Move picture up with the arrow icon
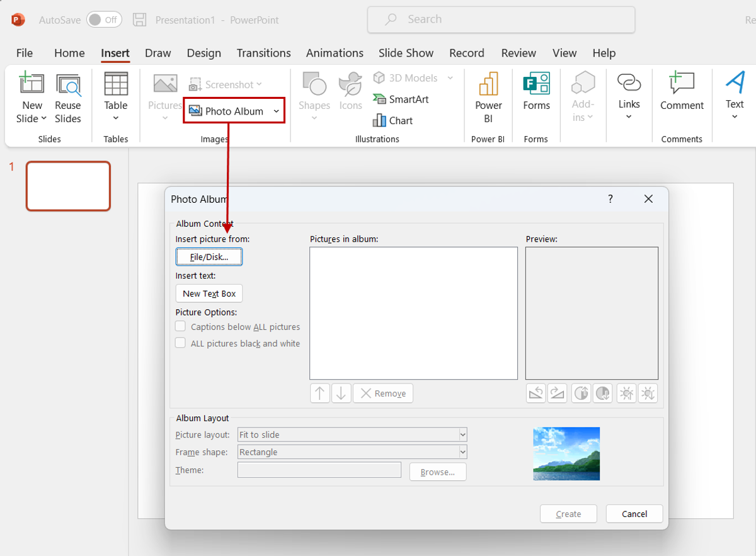Image resolution: width=756 pixels, height=556 pixels. click(x=319, y=393)
